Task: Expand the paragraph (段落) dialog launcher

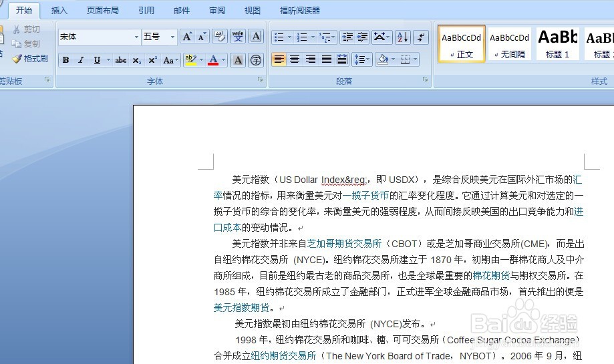Action: pyautogui.click(x=426, y=79)
